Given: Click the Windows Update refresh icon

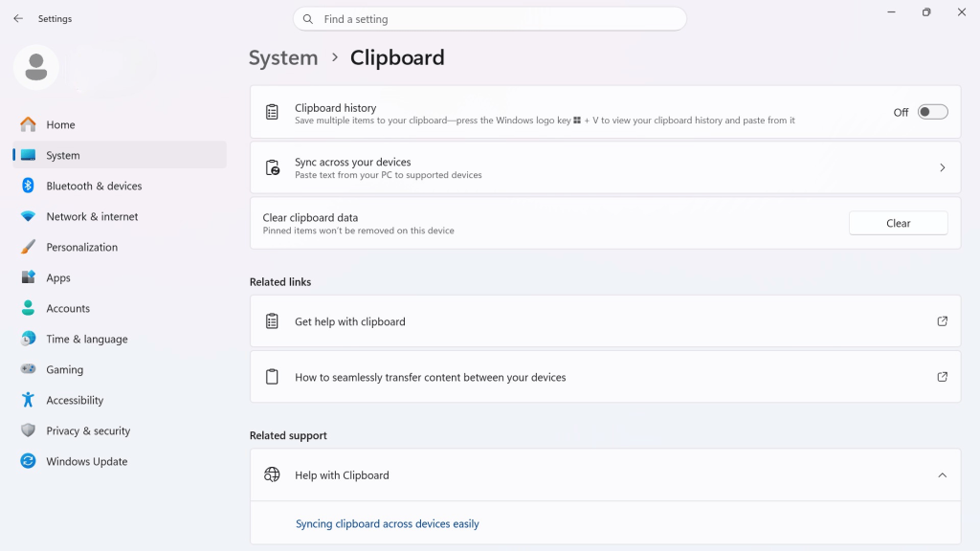Looking at the screenshot, I should [x=28, y=461].
